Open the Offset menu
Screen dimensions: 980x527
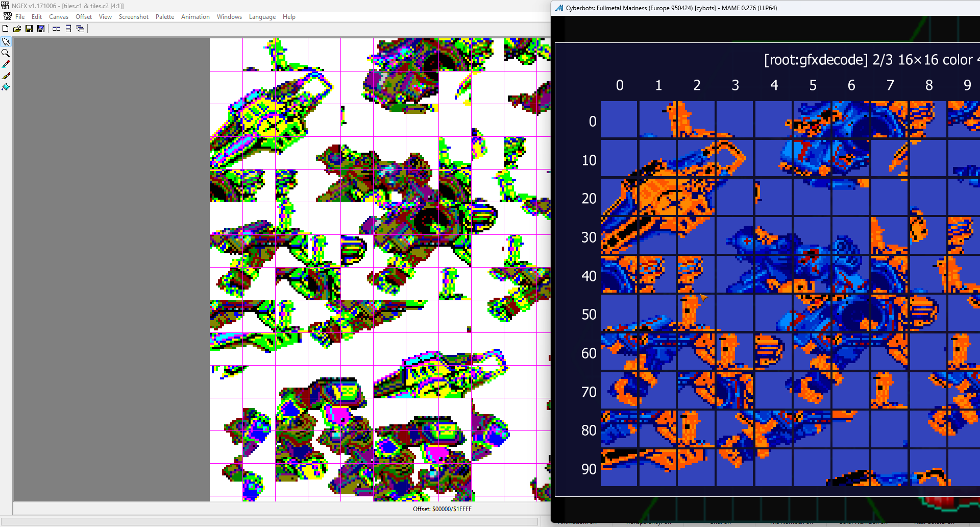pos(84,17)
